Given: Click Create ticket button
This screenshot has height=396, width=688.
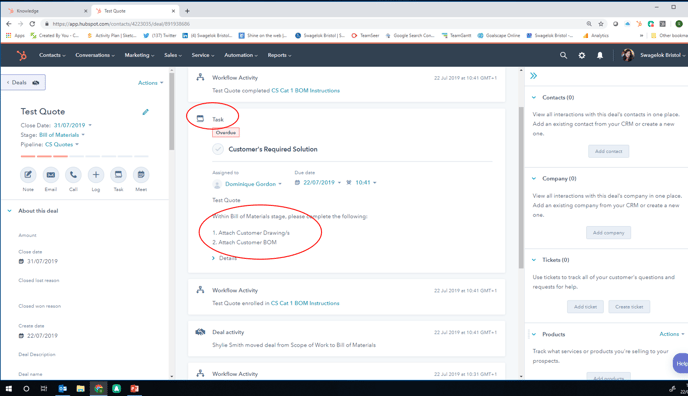Looking at the screenshot, I should point(629,307).
